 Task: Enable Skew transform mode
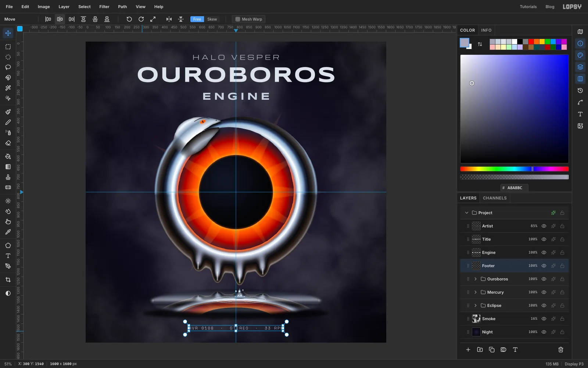pyautogui.click(x=212, y=19)
